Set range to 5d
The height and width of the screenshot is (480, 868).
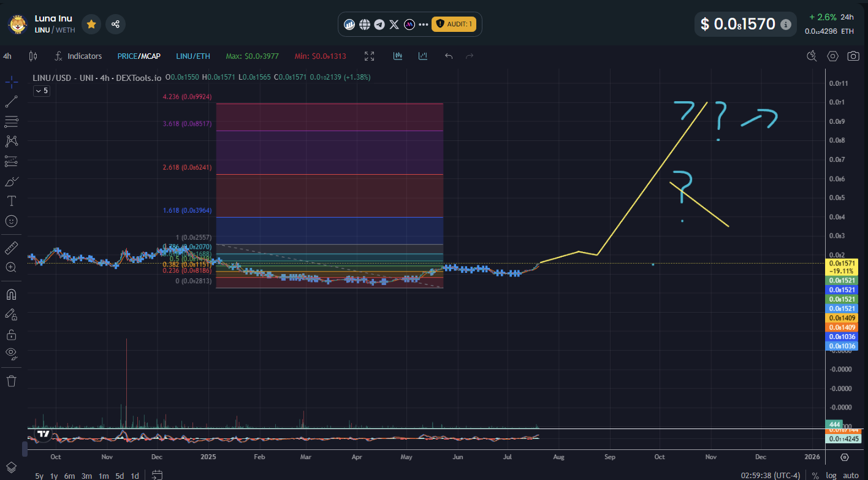120,476
